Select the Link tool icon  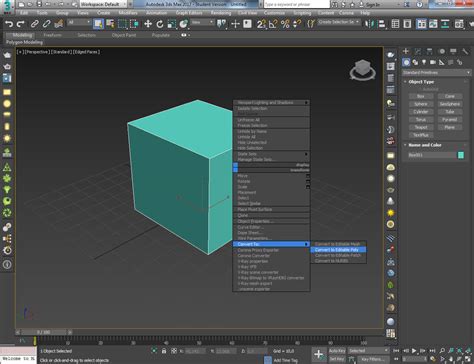[35, 24]
